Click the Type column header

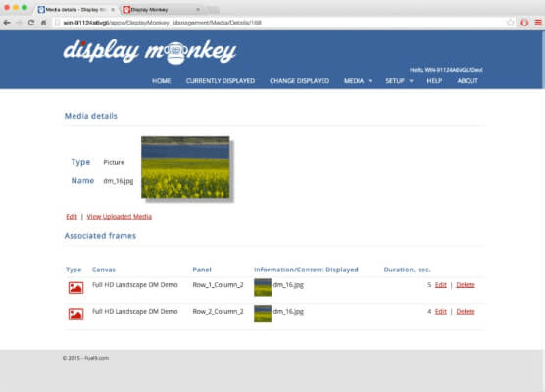(74, 269)
